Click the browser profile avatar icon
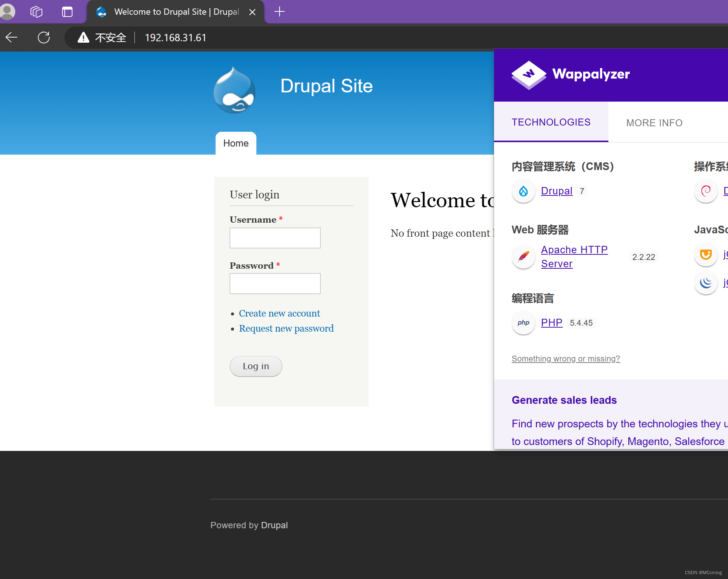728x579 pixels. click(7, 11)
